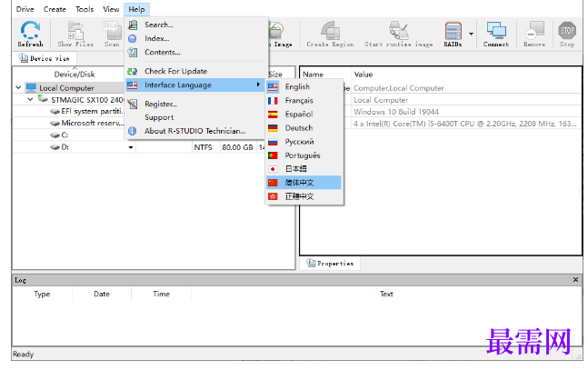
Task: Select Check For Update
Action: (x=196, y=71)
